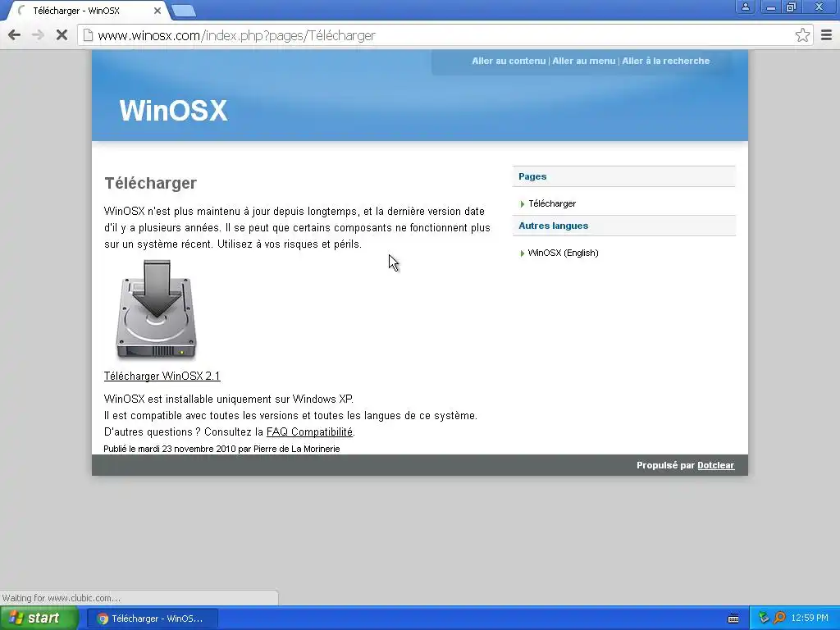Stop page loading with the X icon
The image size is (840, 630).
[x=62, y=35]
